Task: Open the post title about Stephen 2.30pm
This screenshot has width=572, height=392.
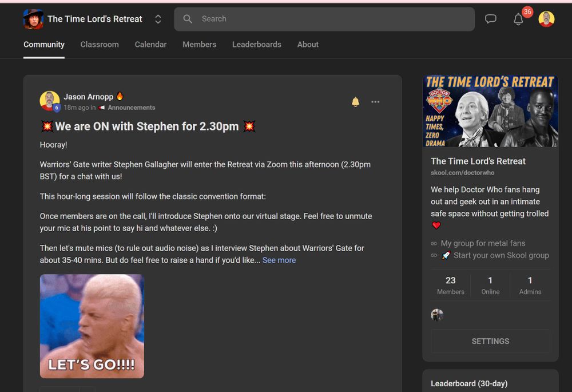Action: (148, 126)
